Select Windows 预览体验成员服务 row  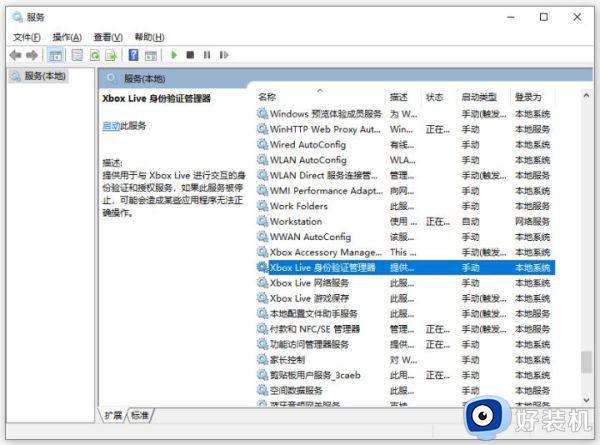pos(406,114)
